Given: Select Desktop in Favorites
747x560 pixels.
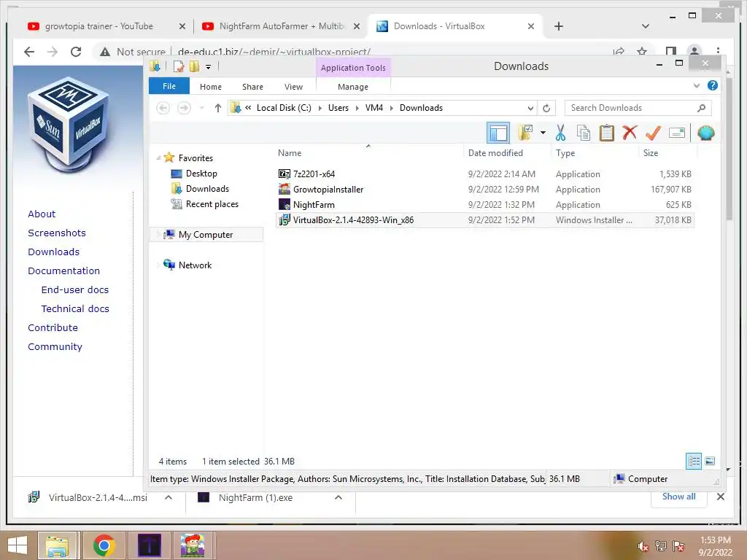Looking at the screenshot, I should click(x=201, y=174).
